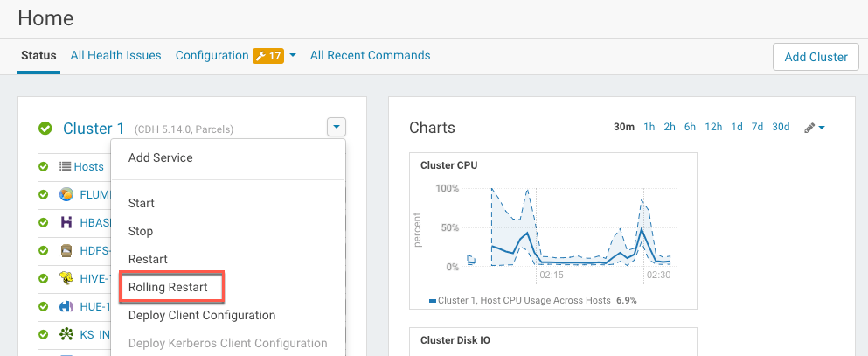Click the Hosts list icon

point(65,166)
